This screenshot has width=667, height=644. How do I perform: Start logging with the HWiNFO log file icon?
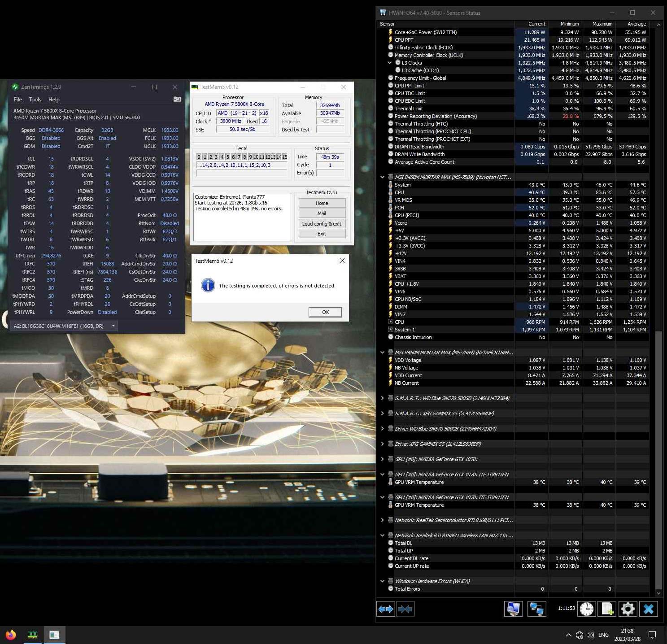(x=607, y=609)
